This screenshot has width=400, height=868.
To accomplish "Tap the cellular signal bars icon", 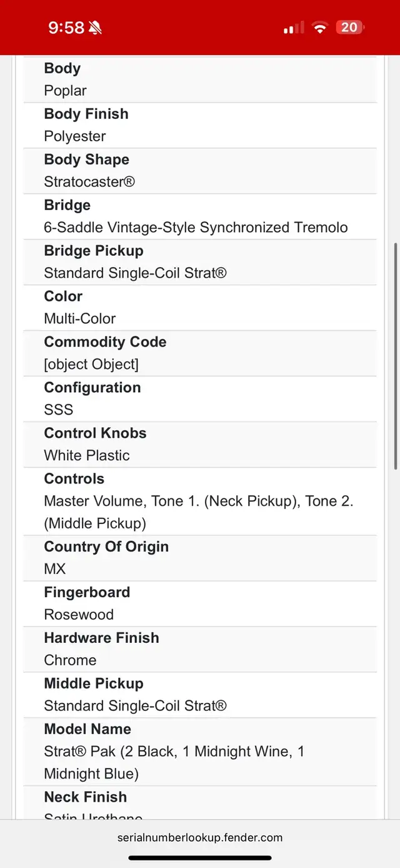I will (293, 28).
